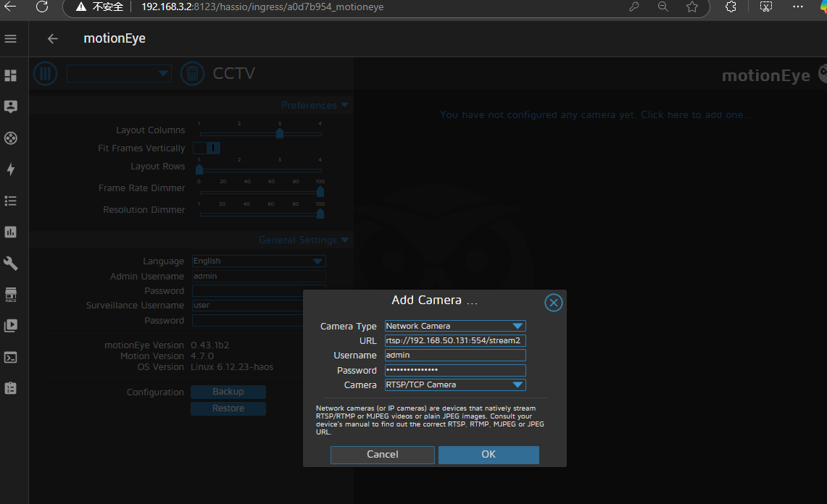
Task: Click the Cancel button in dialog
Action: (x=382, y=455)
